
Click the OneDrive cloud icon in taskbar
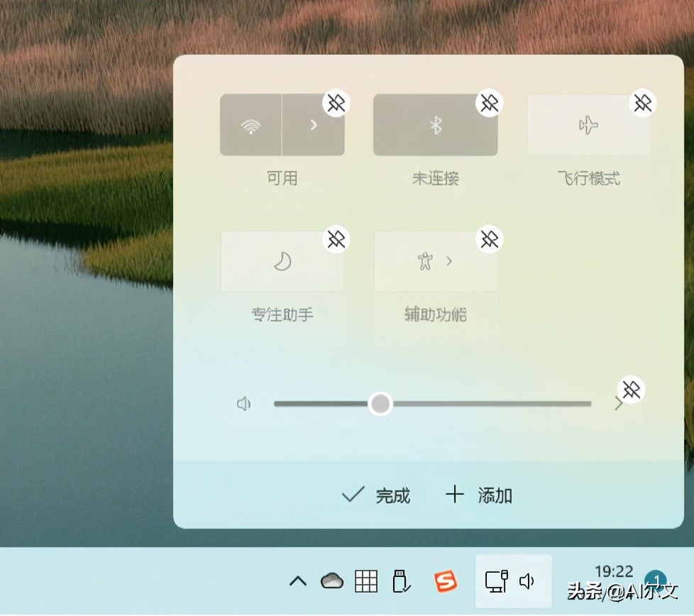click(331, 581)
